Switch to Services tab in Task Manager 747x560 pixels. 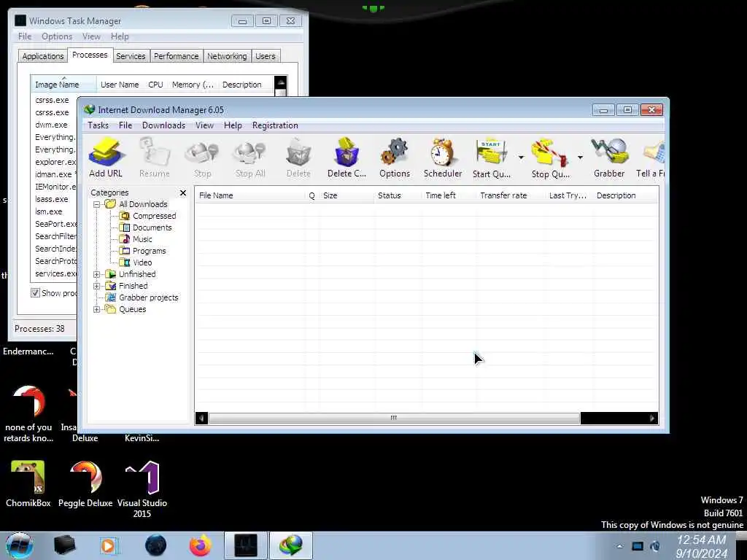(x=131, y=56)
